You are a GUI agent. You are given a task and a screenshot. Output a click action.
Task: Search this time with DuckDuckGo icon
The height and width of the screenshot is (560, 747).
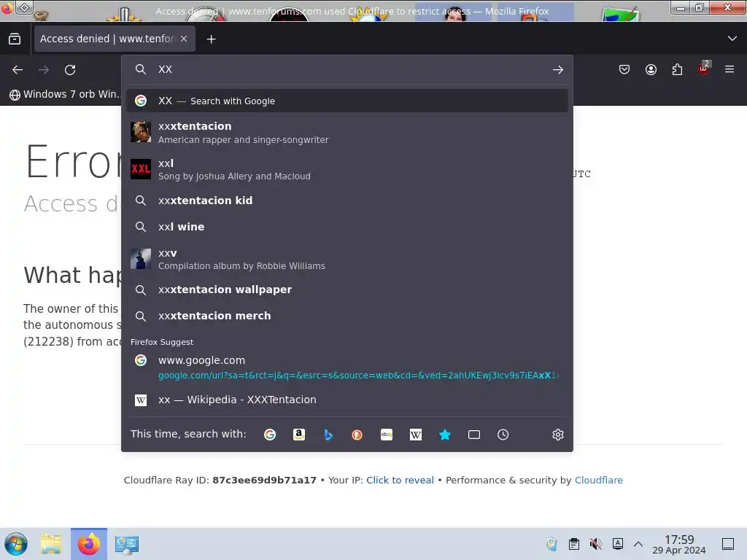click(x=357, y=435)
